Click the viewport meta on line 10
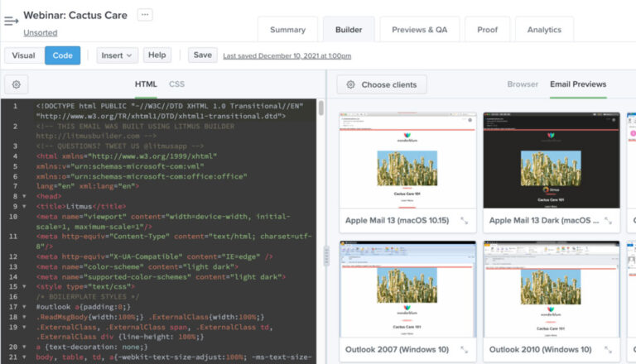The height and width of the screenshot is (364, 636). coord(163,222)
